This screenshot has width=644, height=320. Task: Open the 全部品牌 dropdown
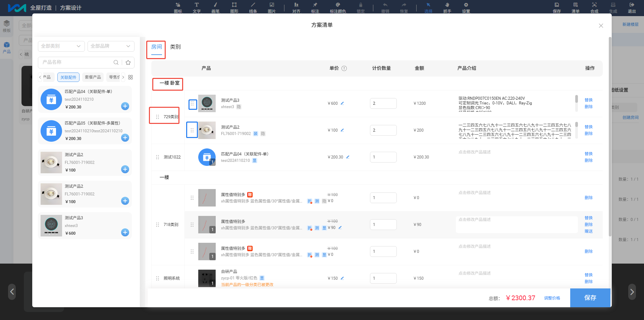pos(111,46)
